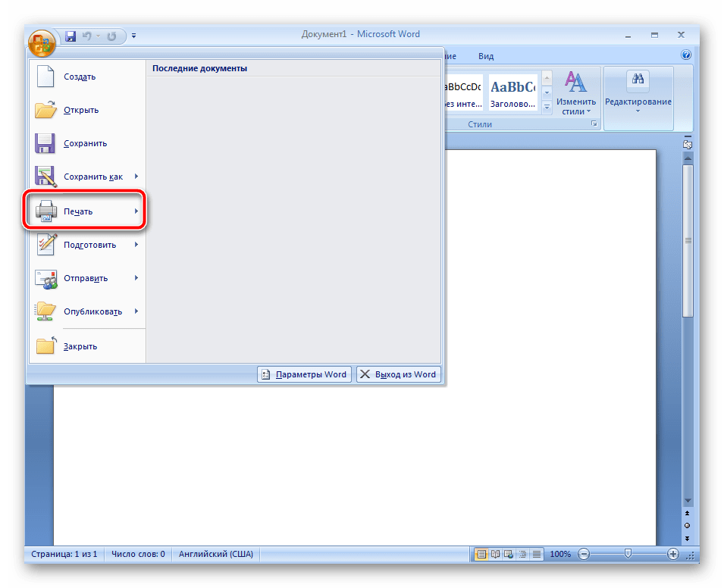Click the Редактирование binoculars icon
This screenshot has height=588, width=724.
tap(639, 79)
